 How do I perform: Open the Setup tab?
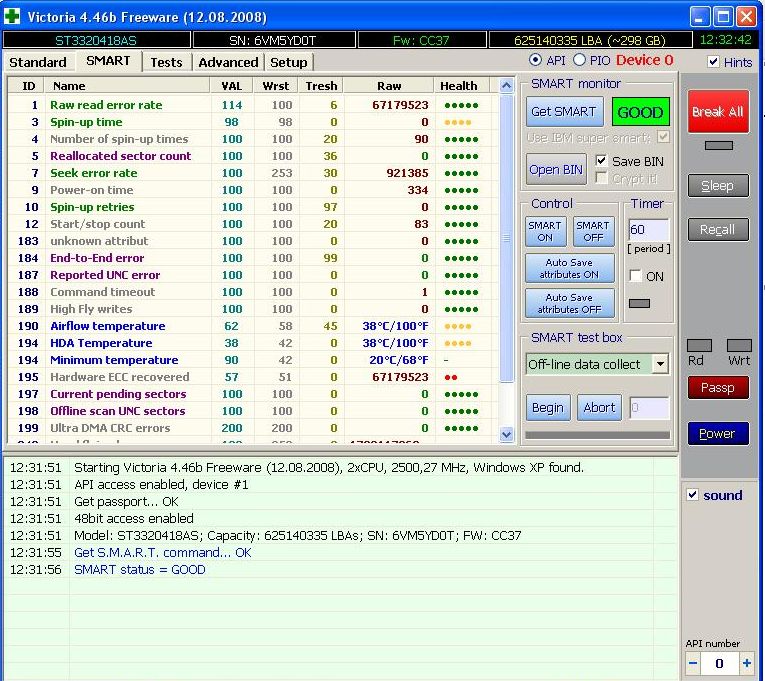[289, 62]
